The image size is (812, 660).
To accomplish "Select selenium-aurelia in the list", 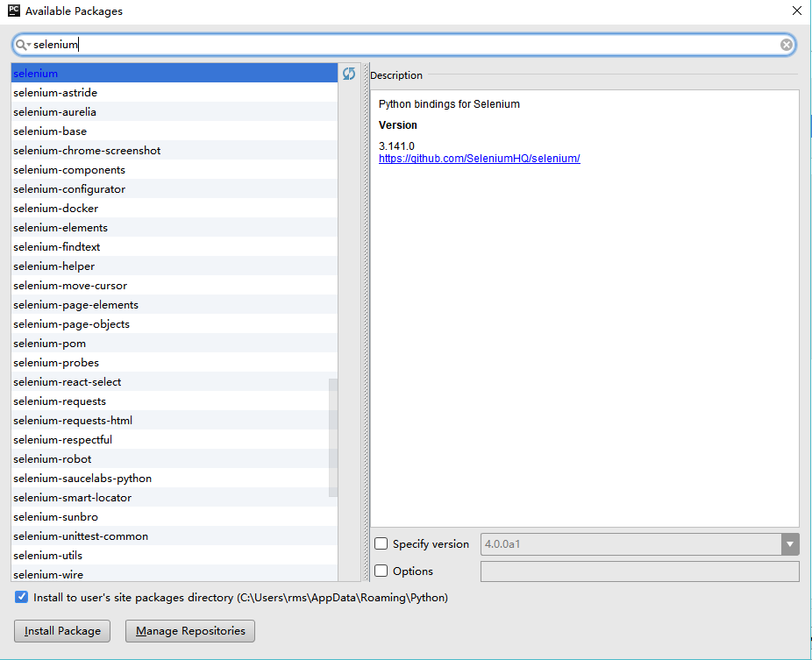I will [x=175, y=112].
